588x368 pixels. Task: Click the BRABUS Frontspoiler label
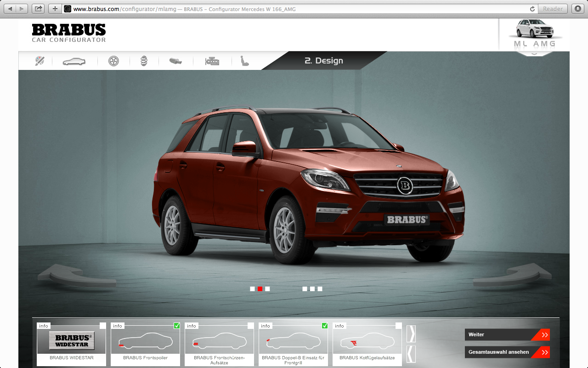pos(145,358)
